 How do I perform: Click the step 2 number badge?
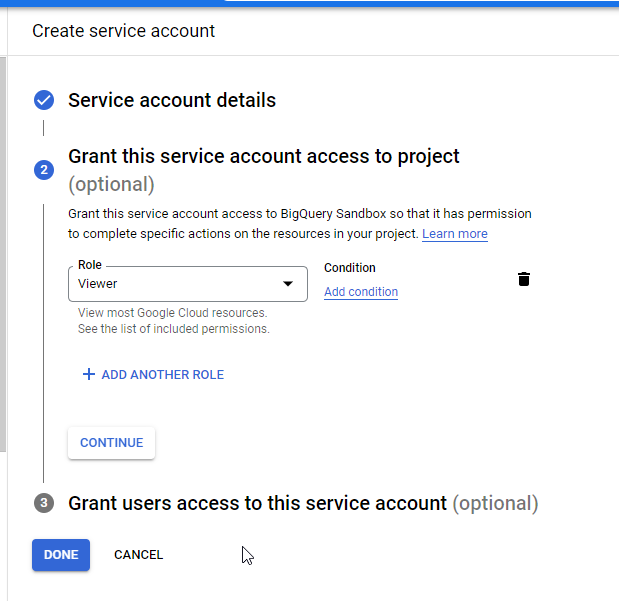coord(43,170)
